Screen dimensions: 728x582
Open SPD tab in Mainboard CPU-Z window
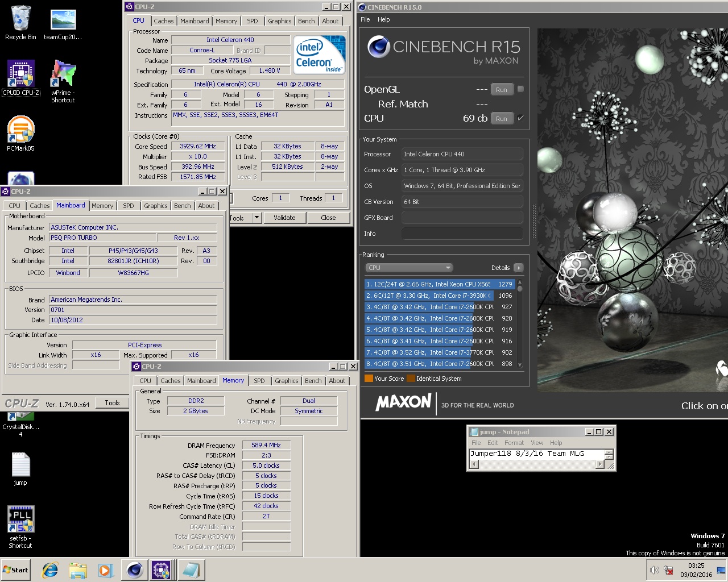[129, 206]
